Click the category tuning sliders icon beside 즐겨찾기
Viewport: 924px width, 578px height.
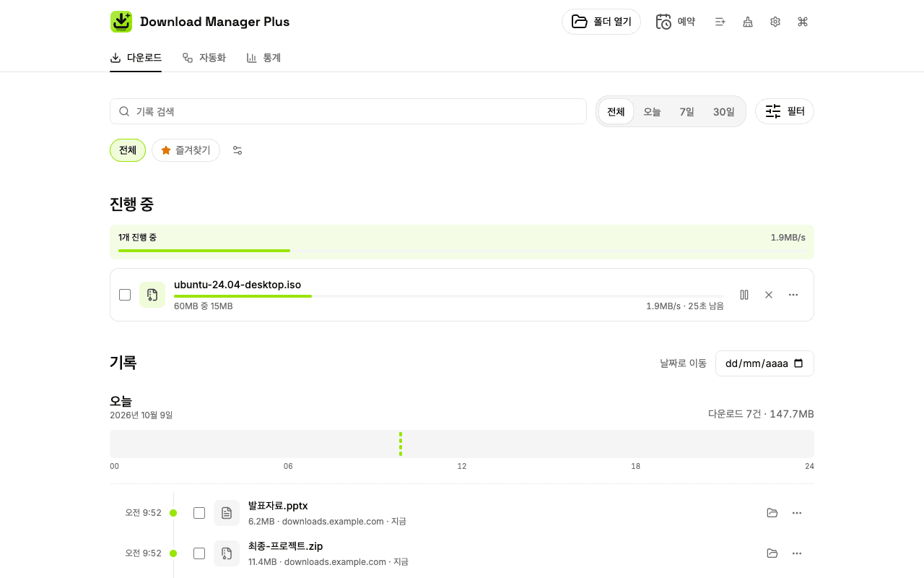(x=237, y=150)
